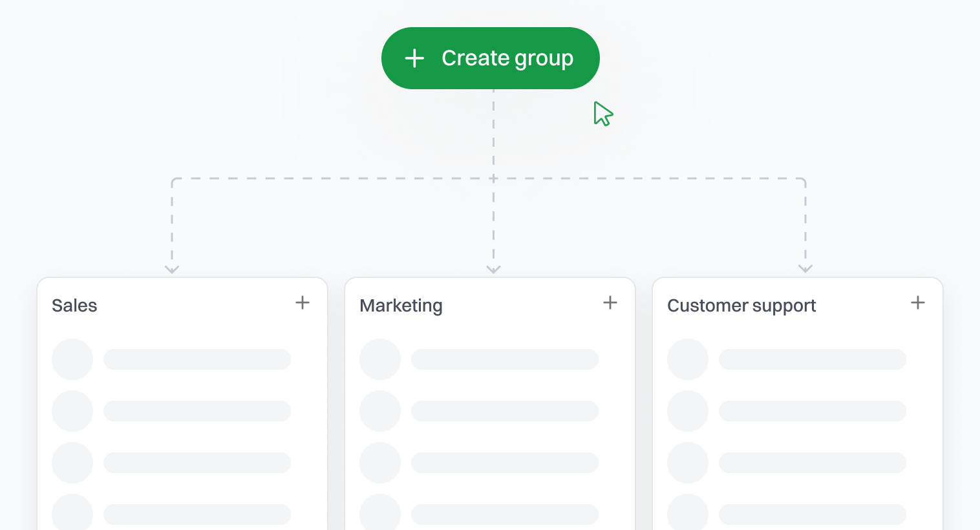980x530 pixels.
Task: Select the third member name bar in Sales
Action: point(197,463)
